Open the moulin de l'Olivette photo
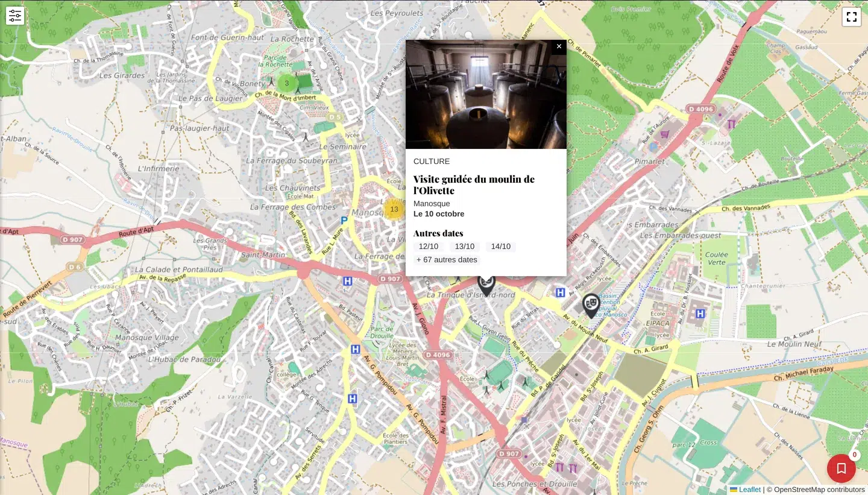Screen dimensions: 868x495 pyautogui.click(x=486, y=95)
